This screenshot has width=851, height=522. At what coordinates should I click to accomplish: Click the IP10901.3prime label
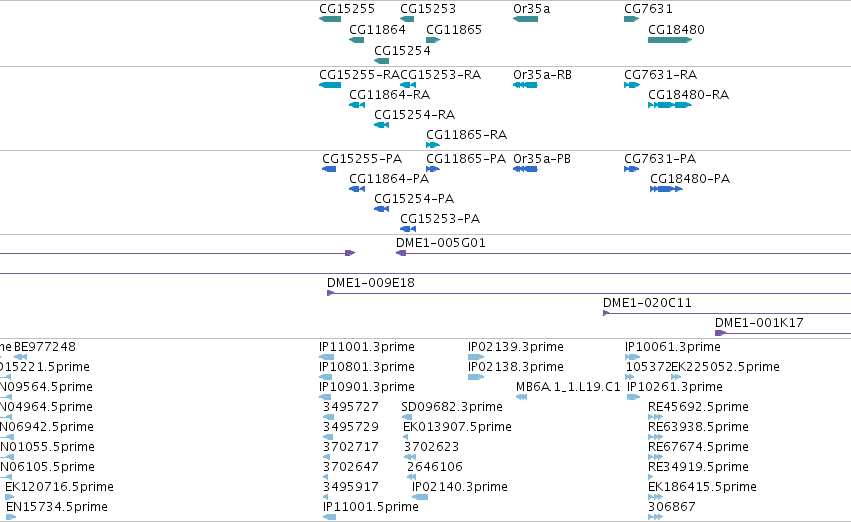pos(367,387)
